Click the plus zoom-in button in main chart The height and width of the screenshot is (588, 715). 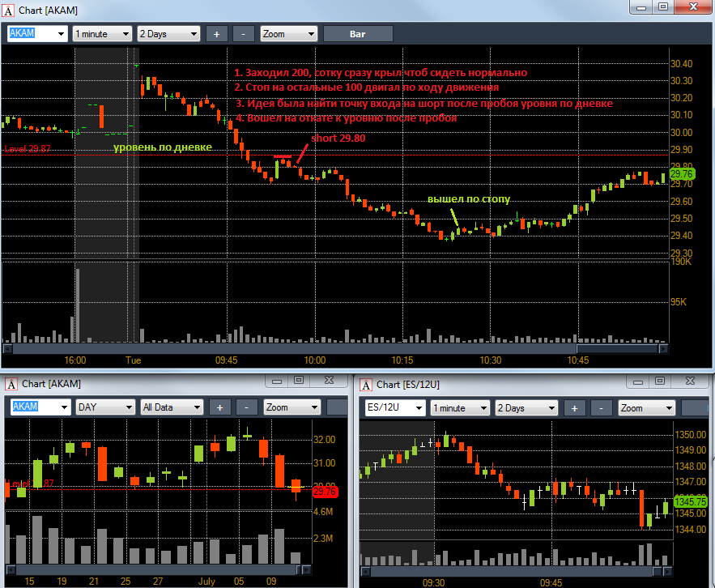click(216, 34)
